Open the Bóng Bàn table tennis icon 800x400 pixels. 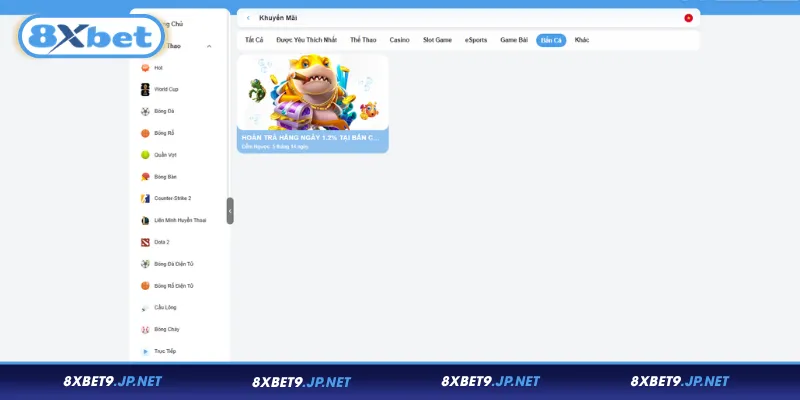[x=145, y=177]
